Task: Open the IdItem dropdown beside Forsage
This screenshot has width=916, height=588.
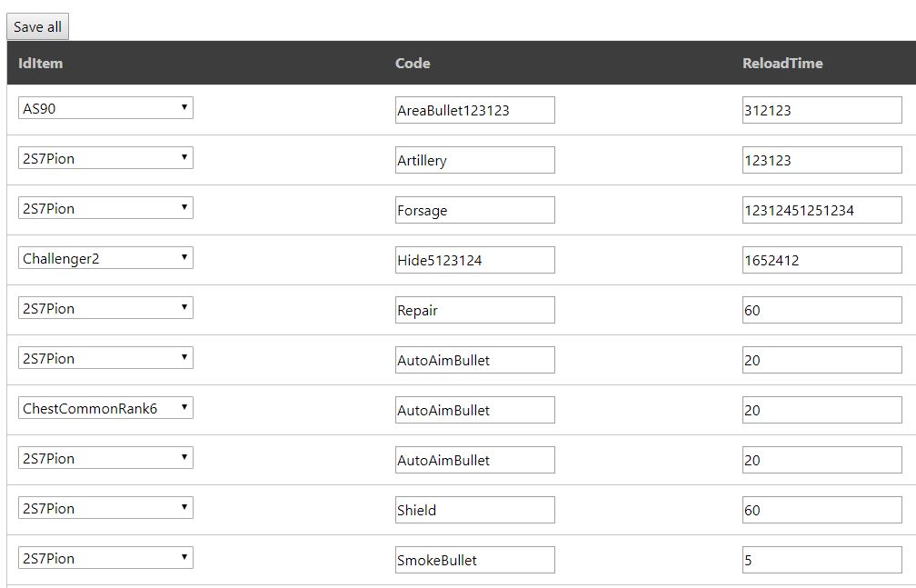Action: click(x=105, y=208)
